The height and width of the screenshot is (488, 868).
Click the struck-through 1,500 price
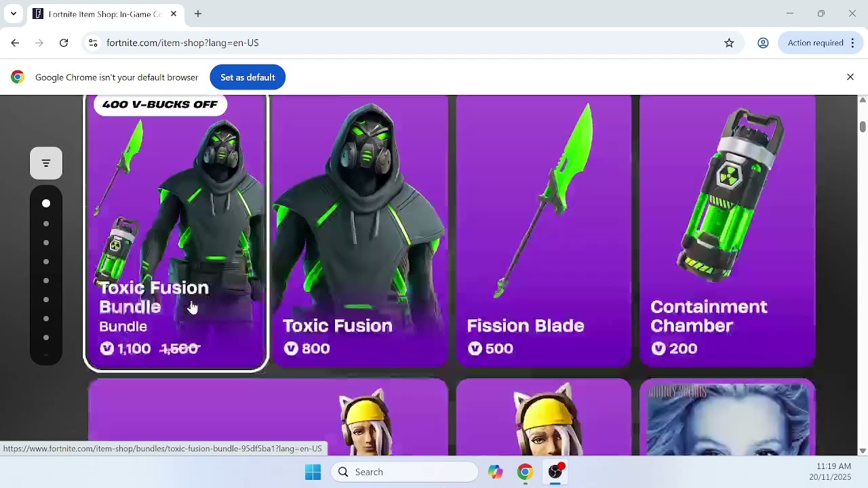click(180, 348)
